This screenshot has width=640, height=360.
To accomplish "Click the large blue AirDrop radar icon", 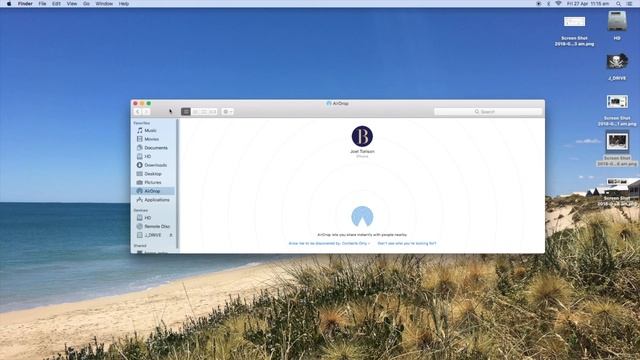I will point(362,216).
